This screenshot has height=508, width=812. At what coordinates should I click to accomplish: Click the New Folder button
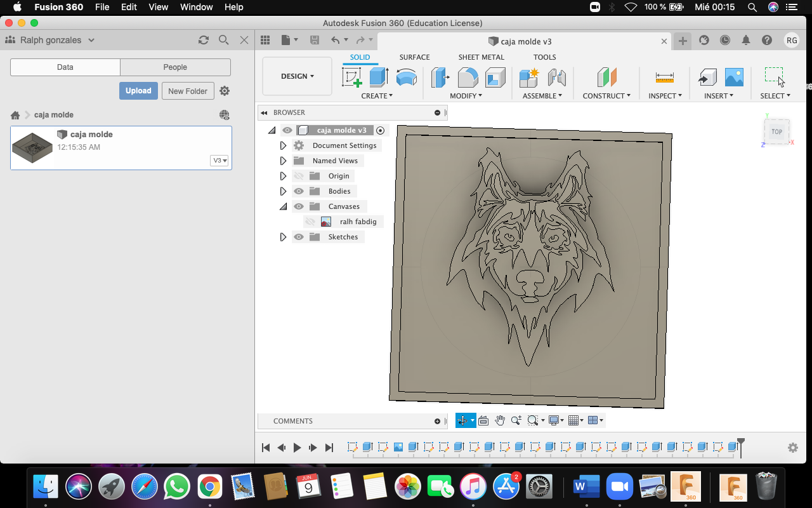coord(188,91)
